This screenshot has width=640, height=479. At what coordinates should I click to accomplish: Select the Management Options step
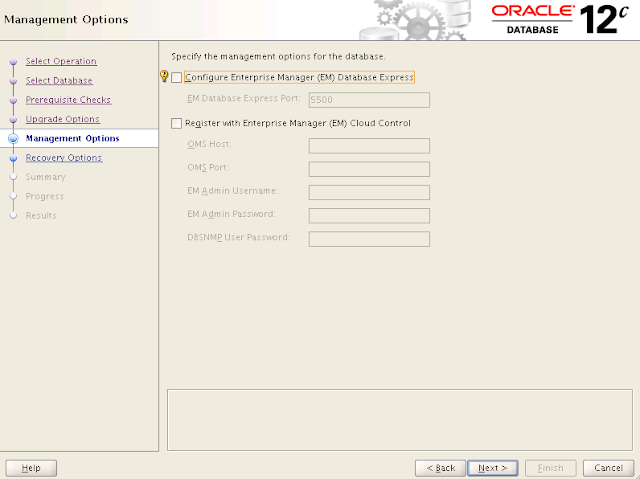tap(72, 138)
